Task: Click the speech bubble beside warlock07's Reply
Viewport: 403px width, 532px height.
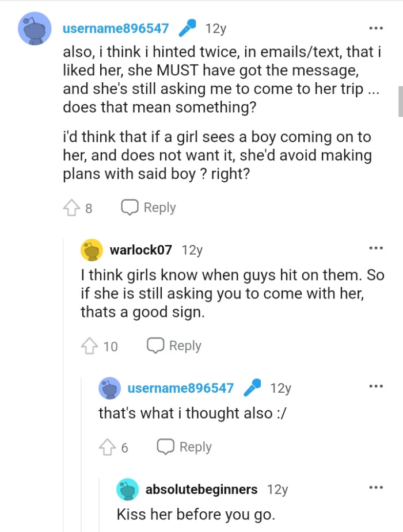Action: tap(154, 345)
